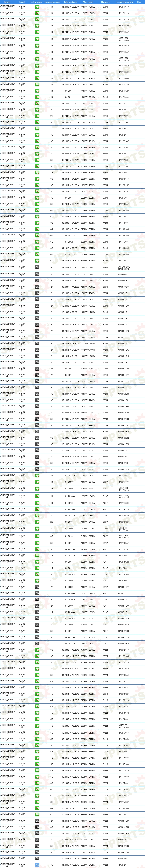Image resolution: width=145 pixels, height=868 pixels.
Task: Select engine code OM 651.961
Action: (124, 821)
